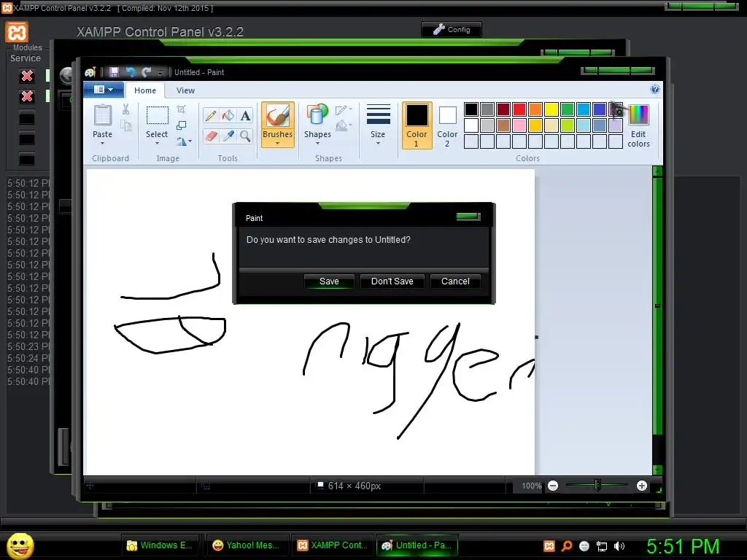Click the Crop icon

tap(181, 109)
